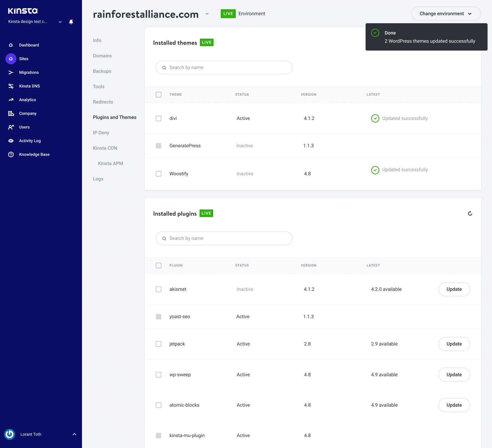Screen dimensions: 492x448
Task: Open the Logs section
Action: point(98,179)
